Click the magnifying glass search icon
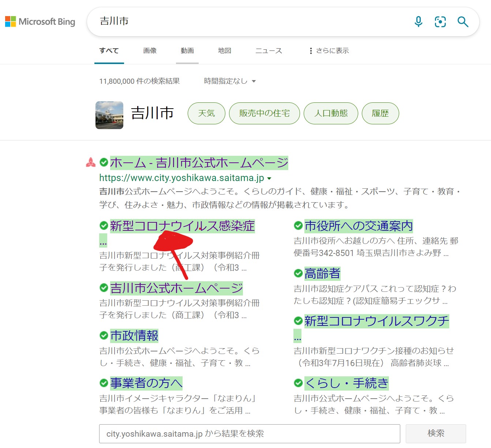This screenshot has width=491, height=448. coord(463,22)
